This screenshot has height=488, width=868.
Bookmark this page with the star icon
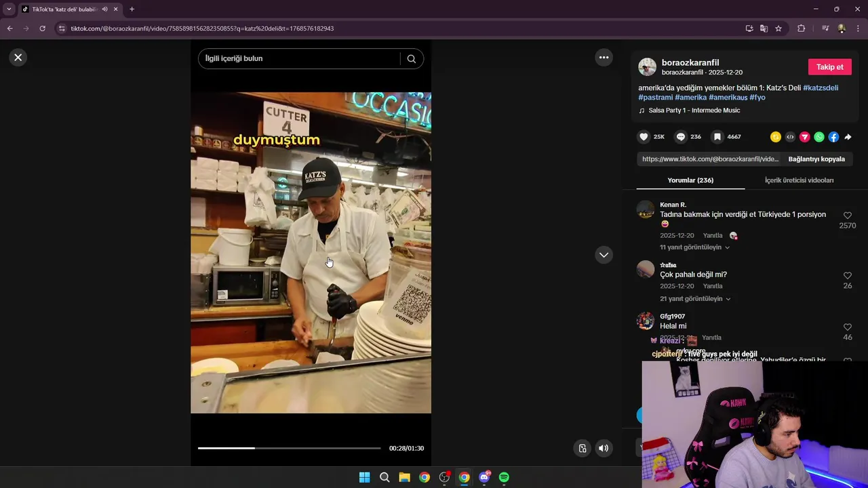click(x=778, y=28)
